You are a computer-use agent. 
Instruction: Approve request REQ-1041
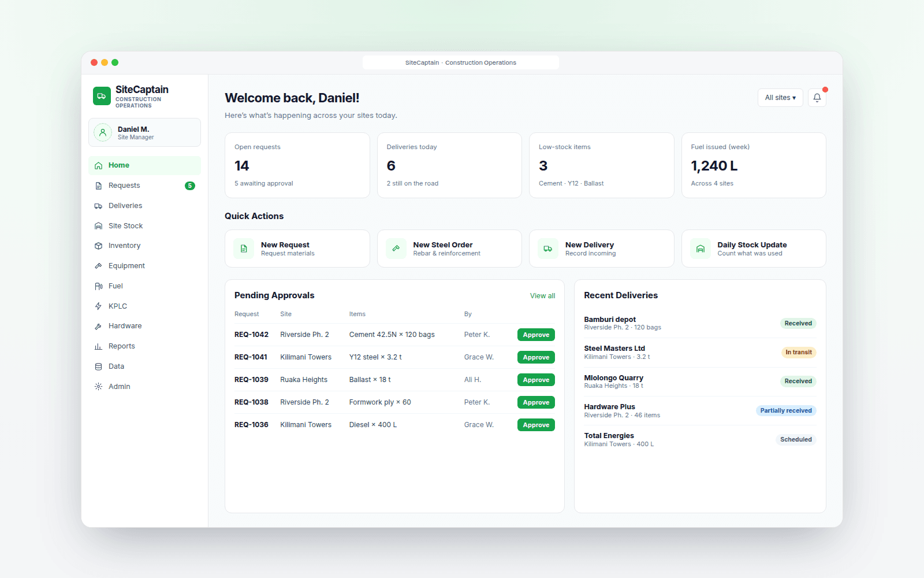pos(536,357)
